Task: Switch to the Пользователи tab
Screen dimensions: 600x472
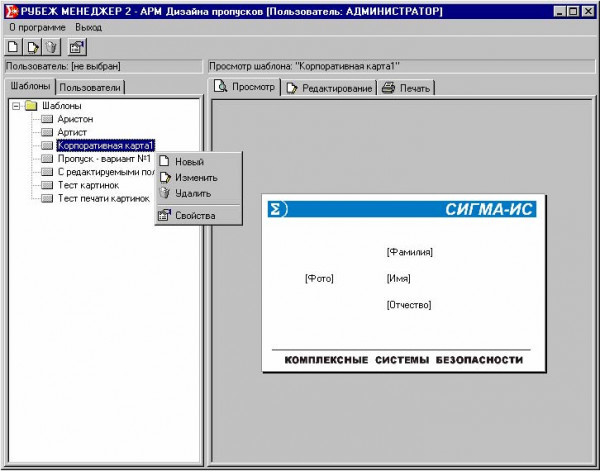Action: pyautogui.click(x=90, y=87)
